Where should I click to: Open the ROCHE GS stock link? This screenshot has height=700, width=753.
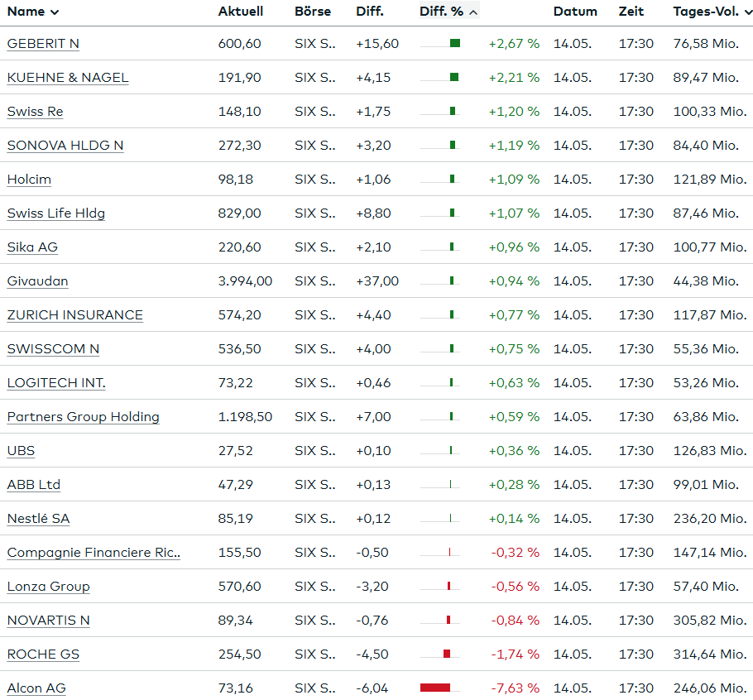43,654
